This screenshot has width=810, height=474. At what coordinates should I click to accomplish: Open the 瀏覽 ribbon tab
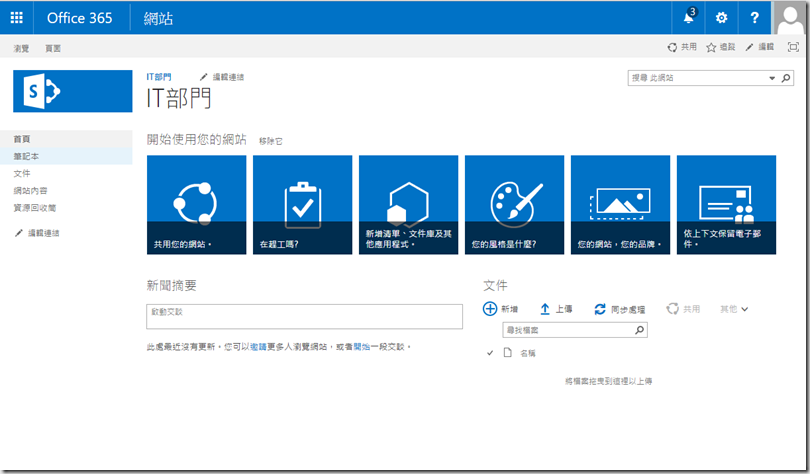pos(21,48)
